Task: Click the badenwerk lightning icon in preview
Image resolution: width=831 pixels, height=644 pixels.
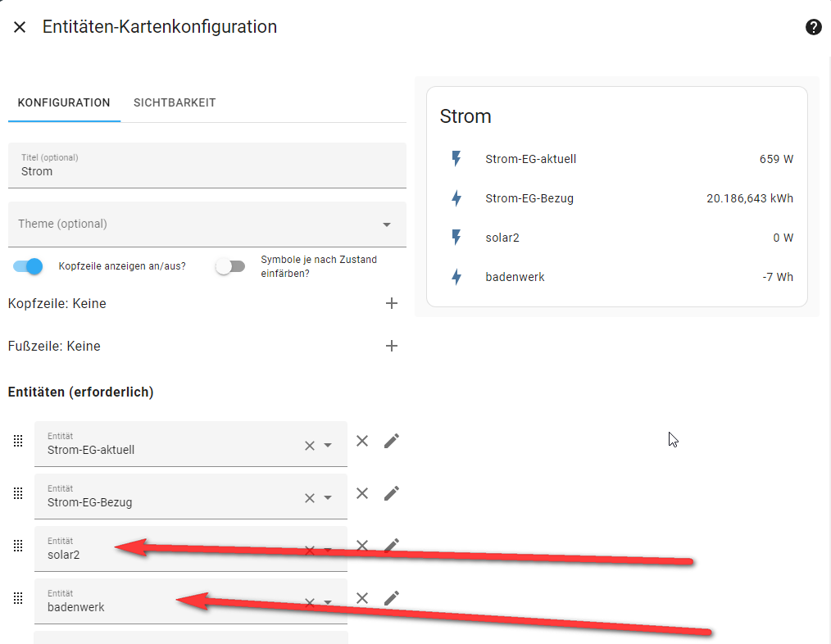Action: click(x=456, y=277)
